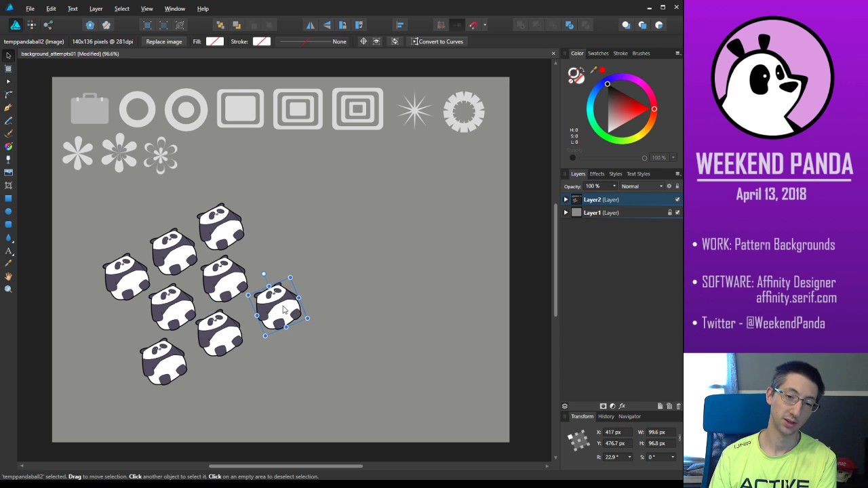Pick a color with the eyedropper in Color panel

[x=593, y=70]
